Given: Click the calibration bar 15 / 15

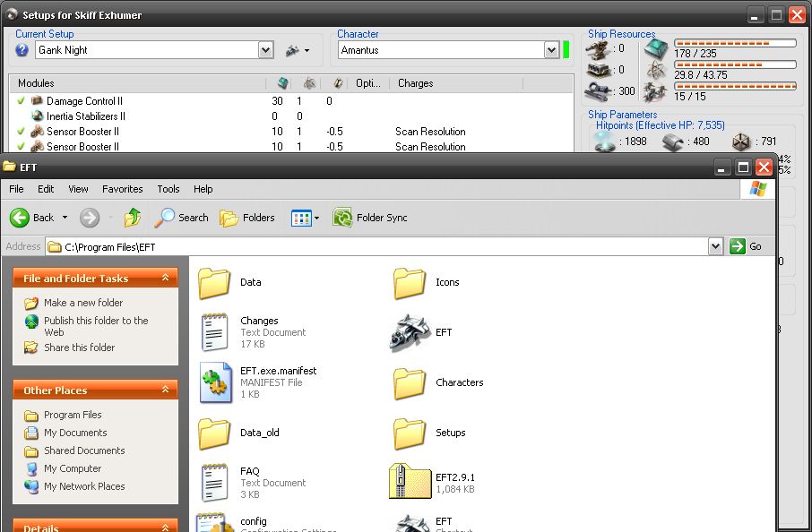Looking at the screenshot, I should coord(735,86).
